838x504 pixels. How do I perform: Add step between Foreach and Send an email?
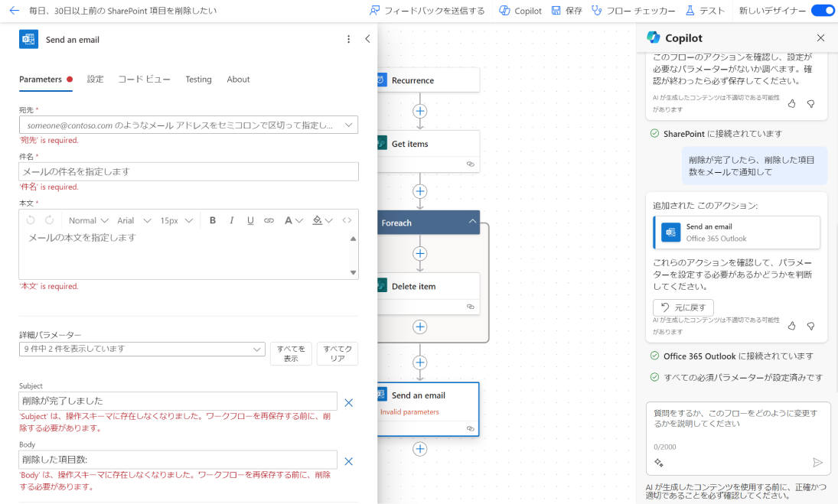point(420,363)
